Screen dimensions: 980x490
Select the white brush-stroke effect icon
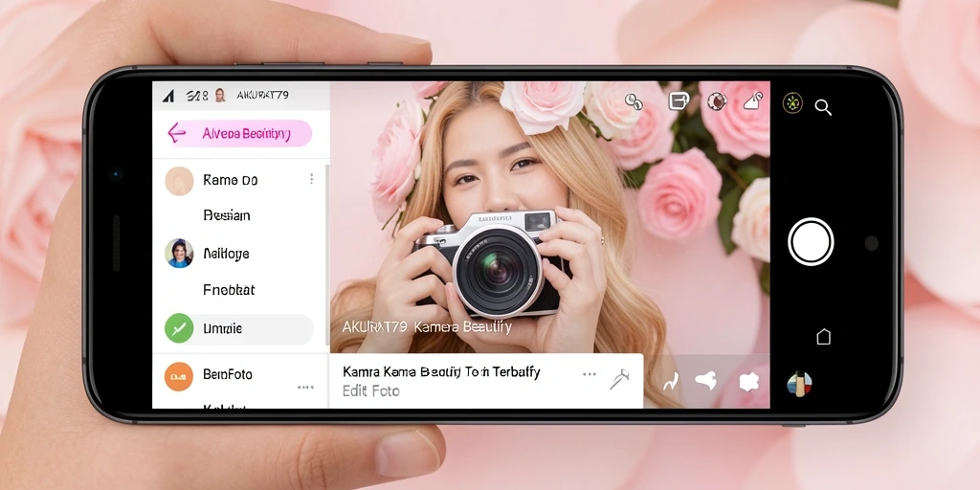point(705,381)
